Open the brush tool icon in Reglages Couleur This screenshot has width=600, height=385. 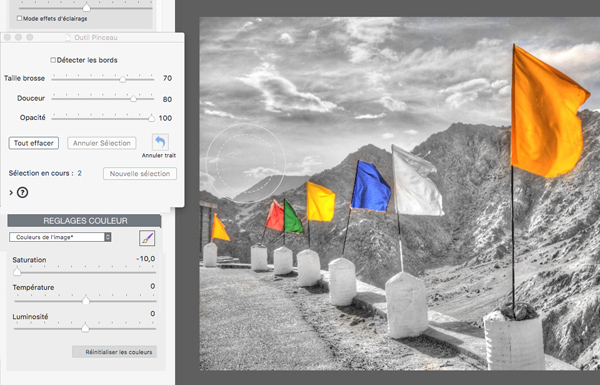147,238
